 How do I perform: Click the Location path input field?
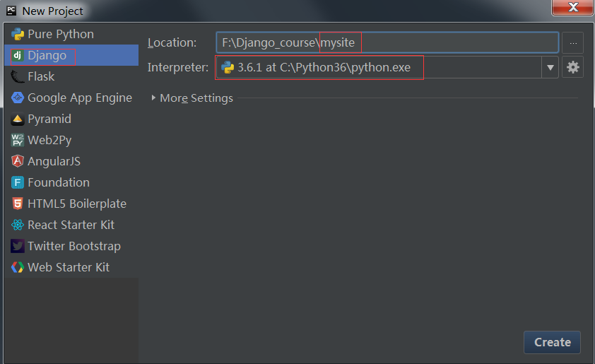click(387, 42)
